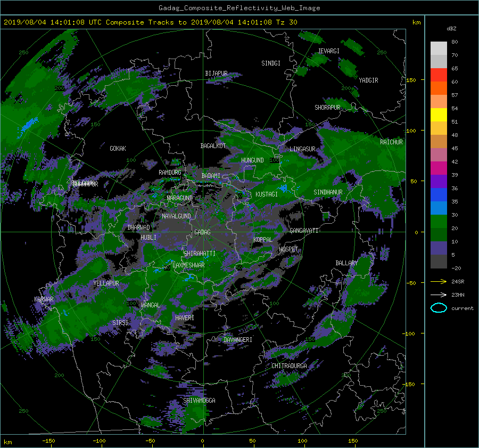479x448 pixels.
Task: Click the HOSPET city label
Action: tap(288, 249)
